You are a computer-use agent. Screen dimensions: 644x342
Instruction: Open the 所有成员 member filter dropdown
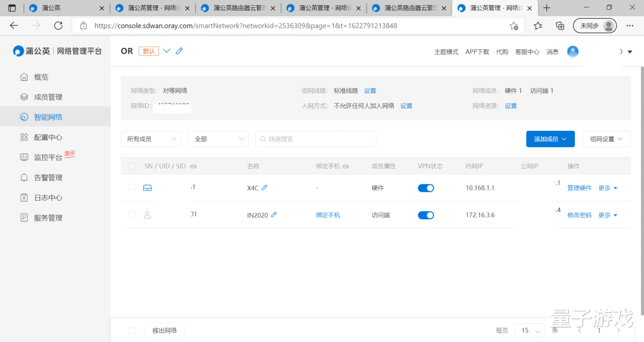(151, 139)
